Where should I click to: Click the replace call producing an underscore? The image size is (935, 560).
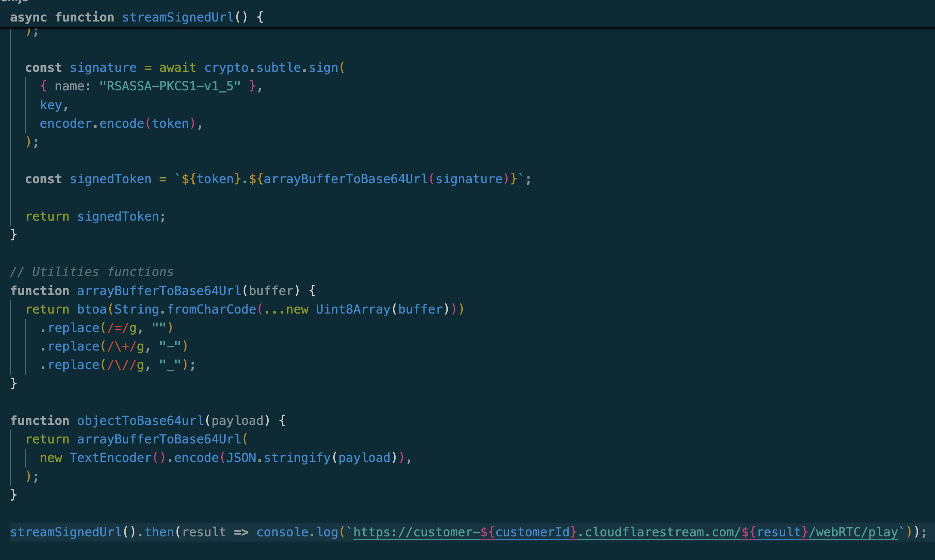click(x=73, y=365)
